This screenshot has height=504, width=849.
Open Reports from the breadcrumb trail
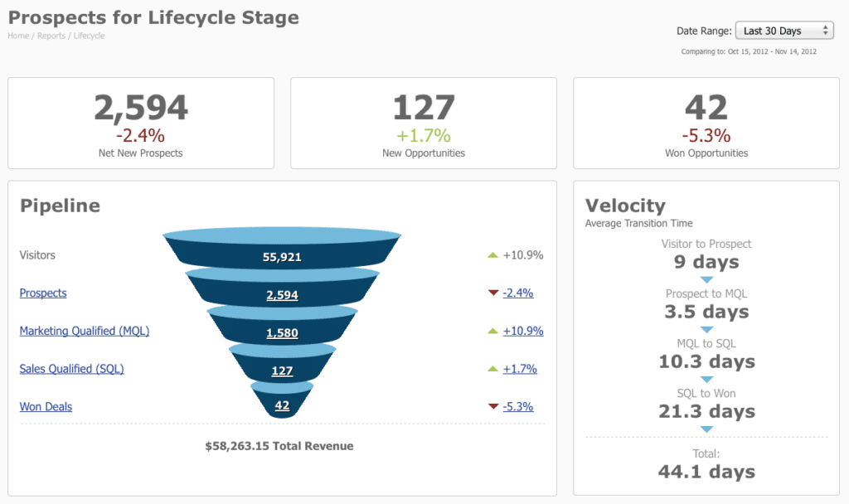click(51, 36)
